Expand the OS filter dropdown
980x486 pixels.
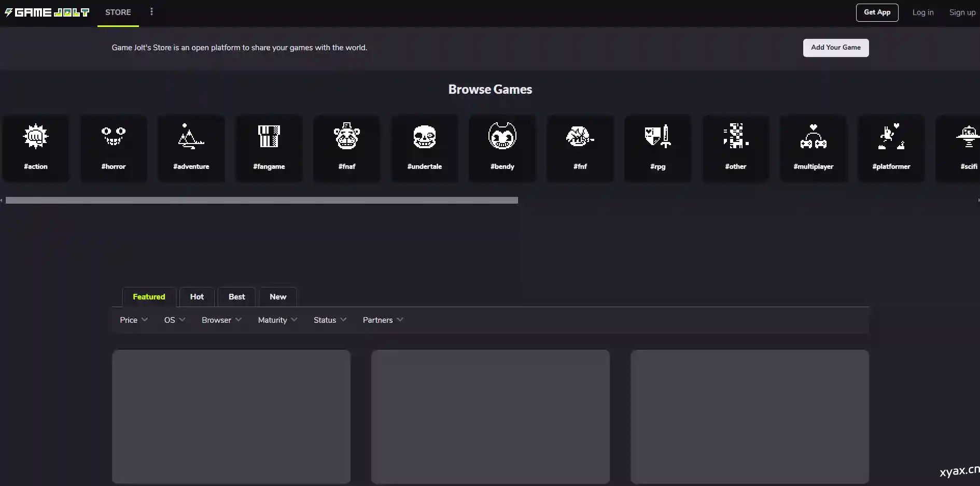pos(174,320)
